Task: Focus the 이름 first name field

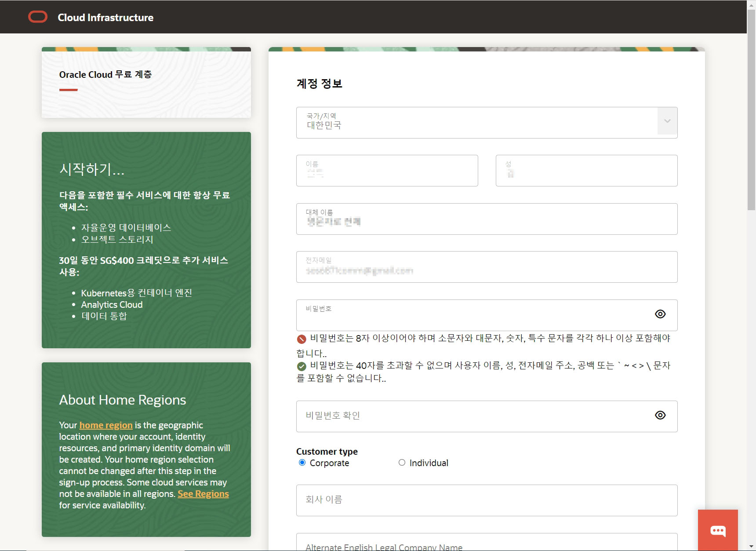Action: pos(387,171)
